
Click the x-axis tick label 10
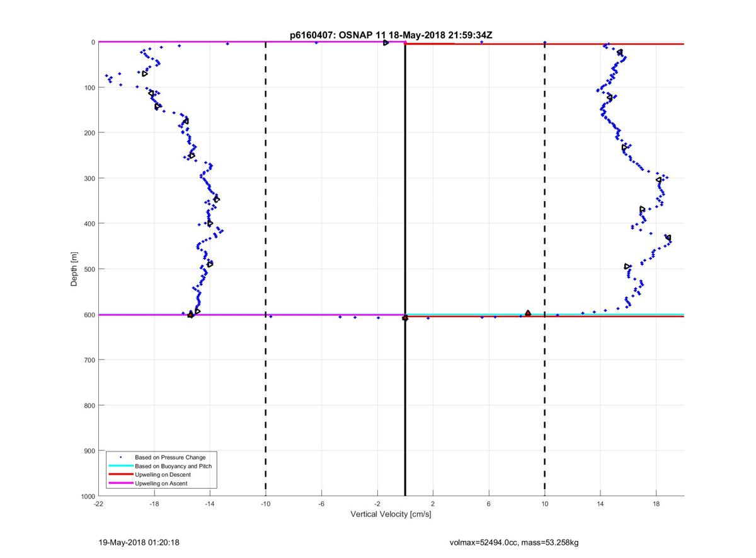(x=544, y=504)
